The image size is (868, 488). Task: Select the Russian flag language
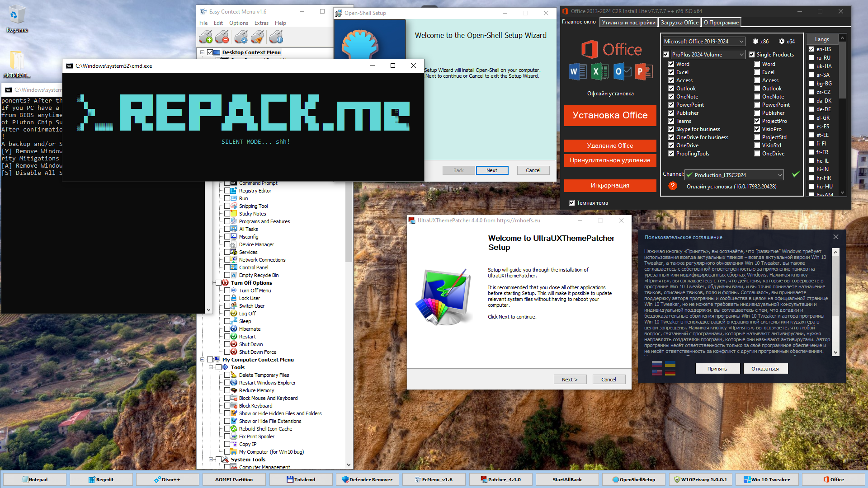[657, 364]
